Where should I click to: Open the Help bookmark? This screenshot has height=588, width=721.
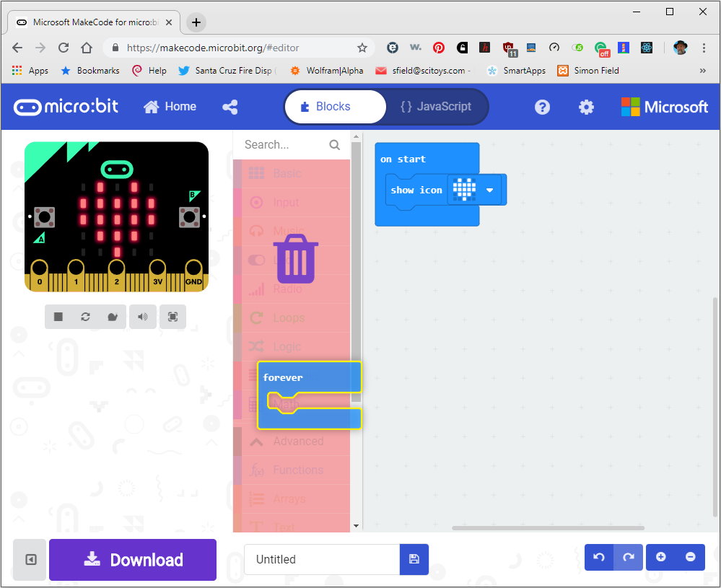[149, 70]
